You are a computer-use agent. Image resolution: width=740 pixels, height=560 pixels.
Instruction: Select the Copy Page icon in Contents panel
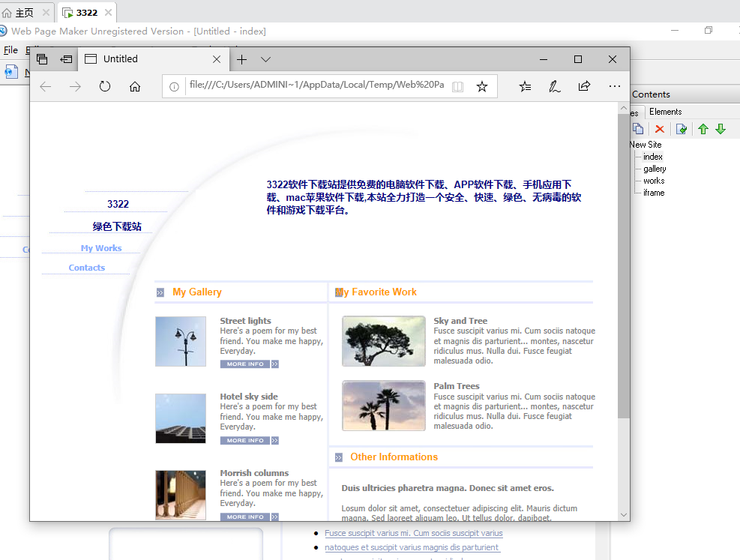638,128
